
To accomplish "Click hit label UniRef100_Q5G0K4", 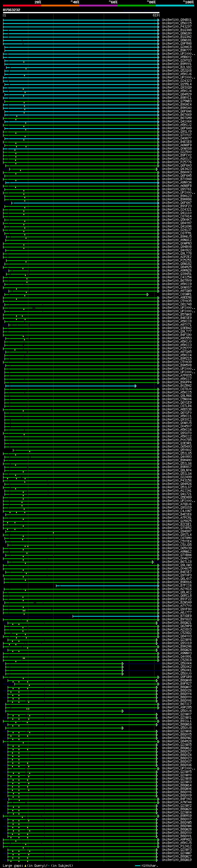I will pos(177,664).
